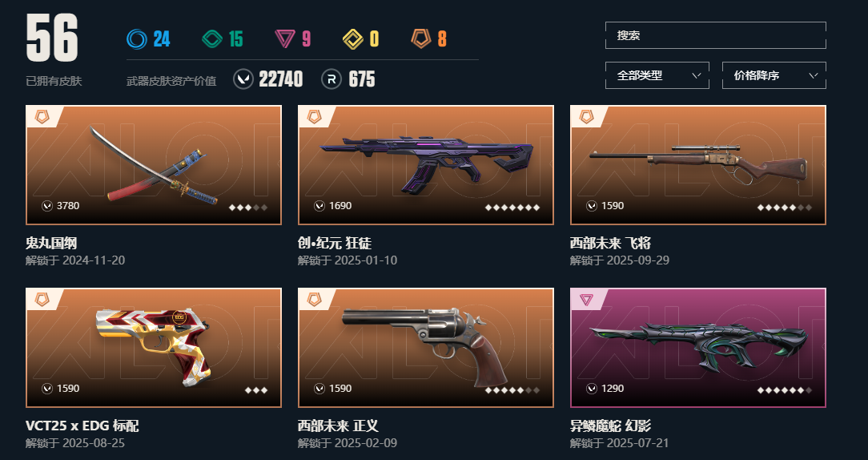The width and height of the screenshot is (868, 460).
Task: Select the 西部未来 飞将 rifle thumbnail
Action: [698, 165]
